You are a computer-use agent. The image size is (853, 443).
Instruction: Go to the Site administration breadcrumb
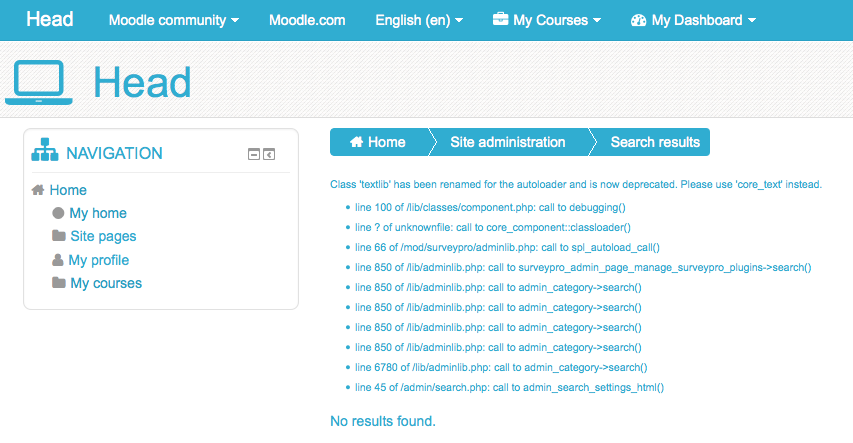508,142
